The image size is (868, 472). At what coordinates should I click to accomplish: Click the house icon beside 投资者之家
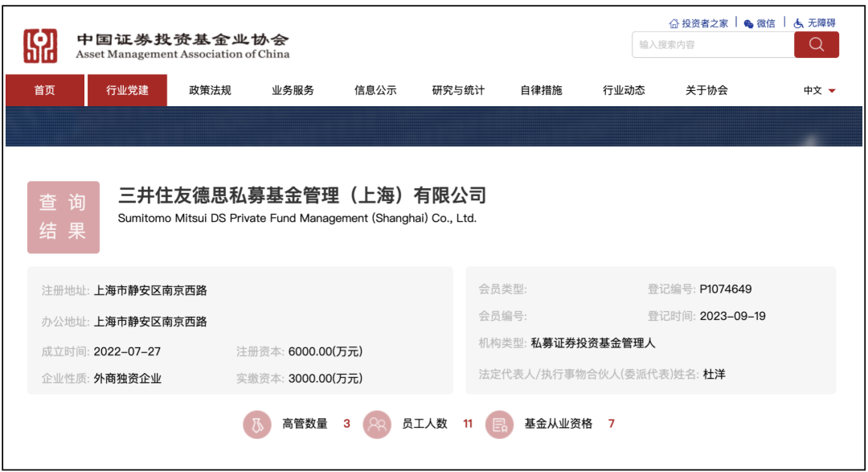(674, 23)
